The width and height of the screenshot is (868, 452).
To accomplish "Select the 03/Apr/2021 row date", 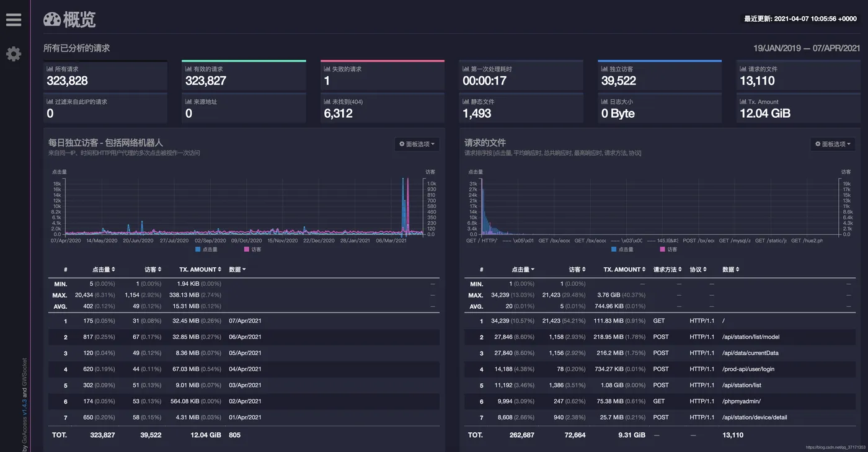I will 245,385.
